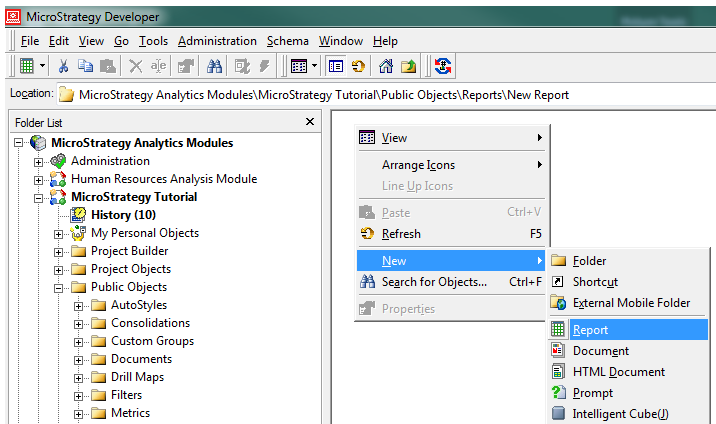Choose Intelligent Cube in the New submenu
716x424 pixels.
620,413
